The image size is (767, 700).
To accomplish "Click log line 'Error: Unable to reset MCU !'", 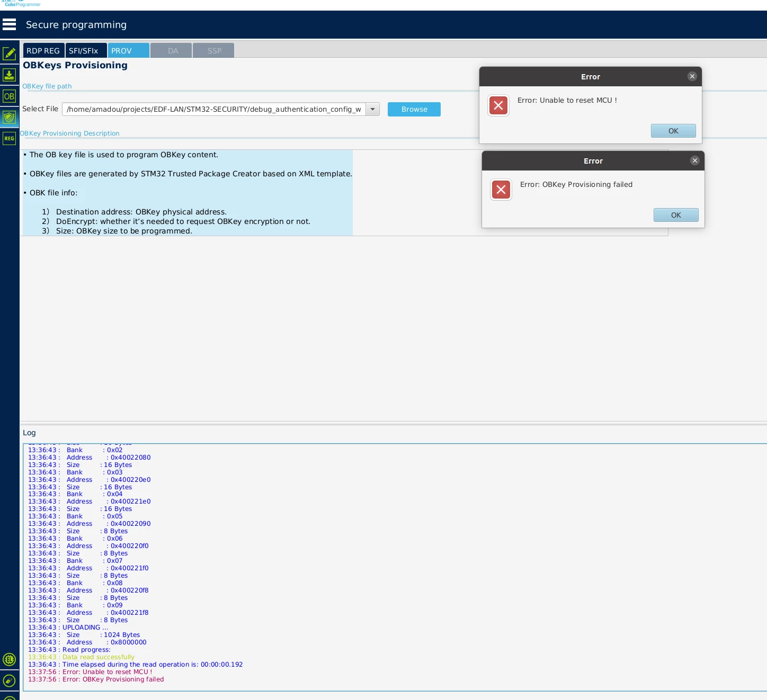I will 90,672.
